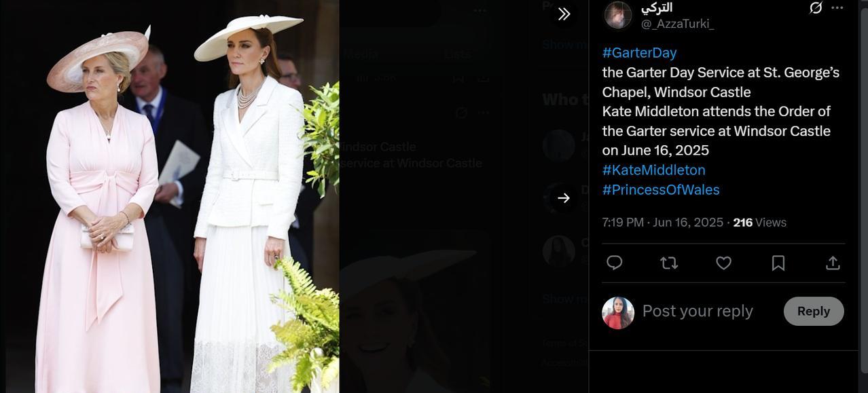Click the gray Reply button

pos(814,311)
